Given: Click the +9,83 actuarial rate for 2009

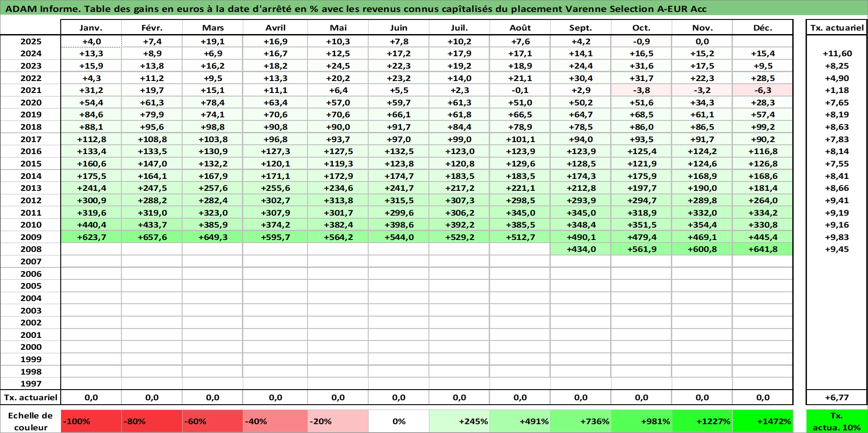Looking at the screenshot, I should pos(837,237).
